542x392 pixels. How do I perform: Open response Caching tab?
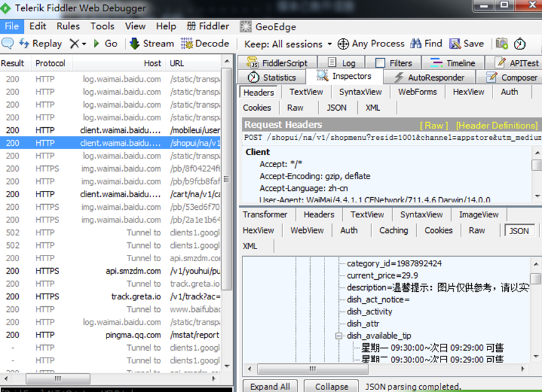393,230
